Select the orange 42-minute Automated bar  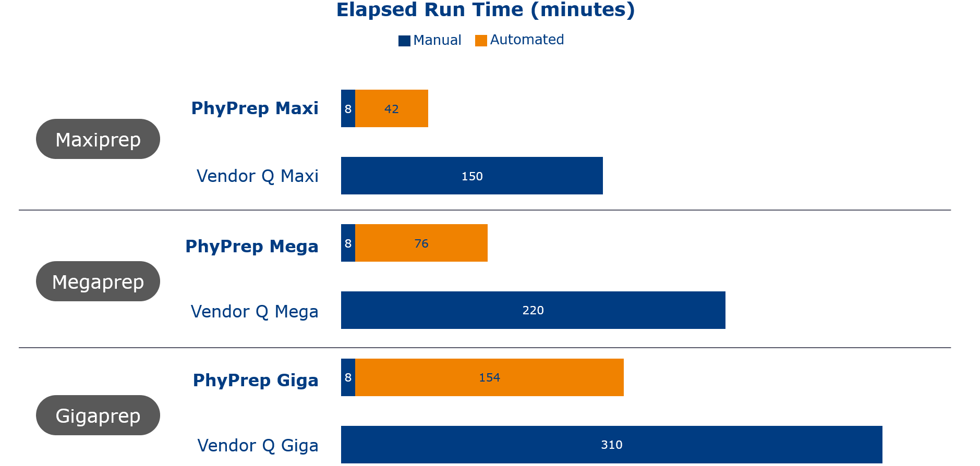point(392,108)
